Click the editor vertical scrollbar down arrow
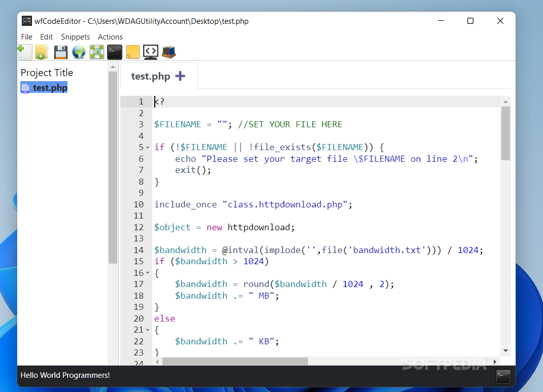 coord(505,351)
